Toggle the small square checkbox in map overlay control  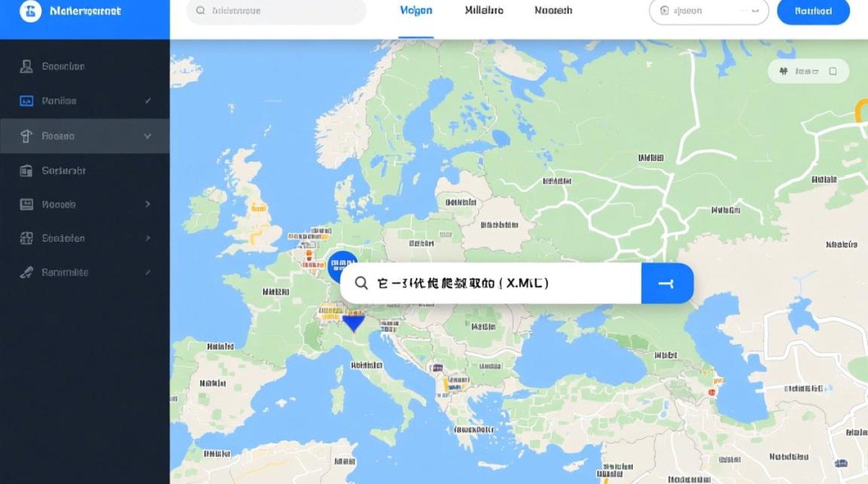tap(832, 71)
